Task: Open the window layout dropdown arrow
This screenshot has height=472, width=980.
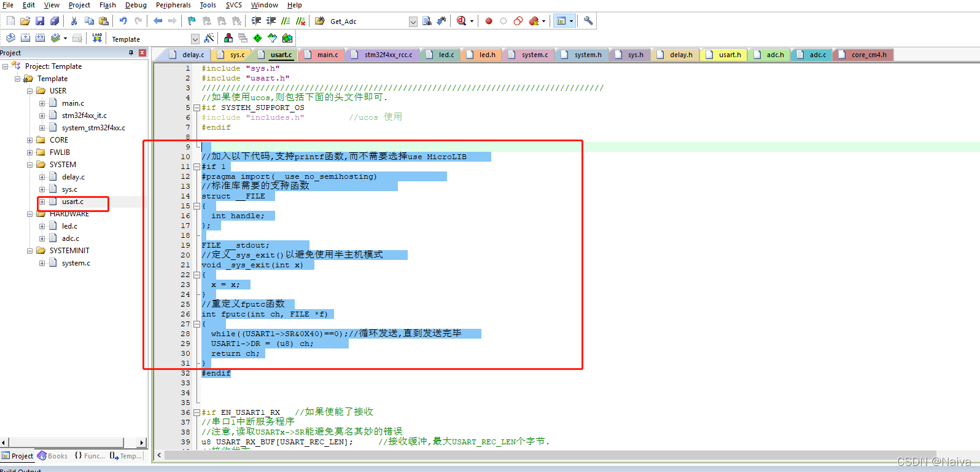Action: click(x=571, y=21)
